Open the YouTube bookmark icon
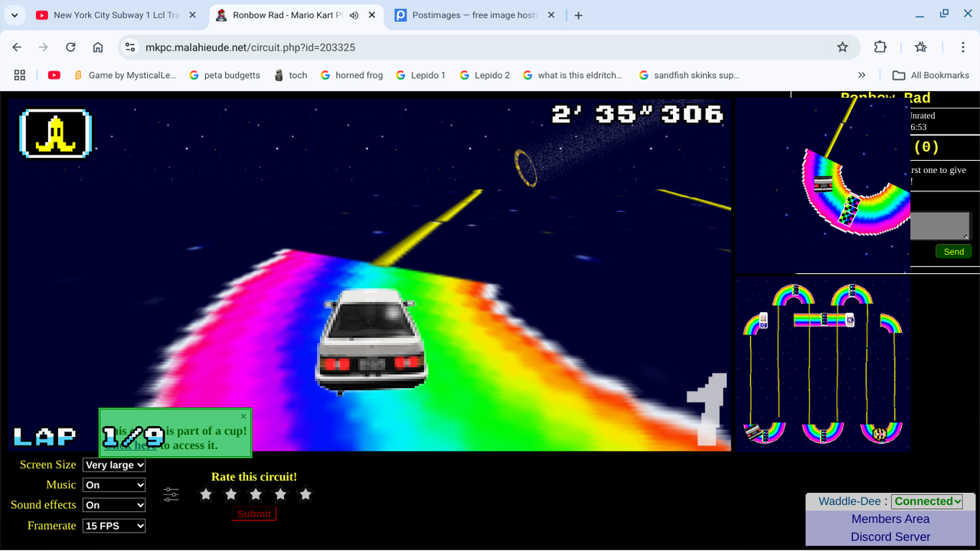Image resolution: width=980 pixels, height=551 pixels. click(54, 75)
